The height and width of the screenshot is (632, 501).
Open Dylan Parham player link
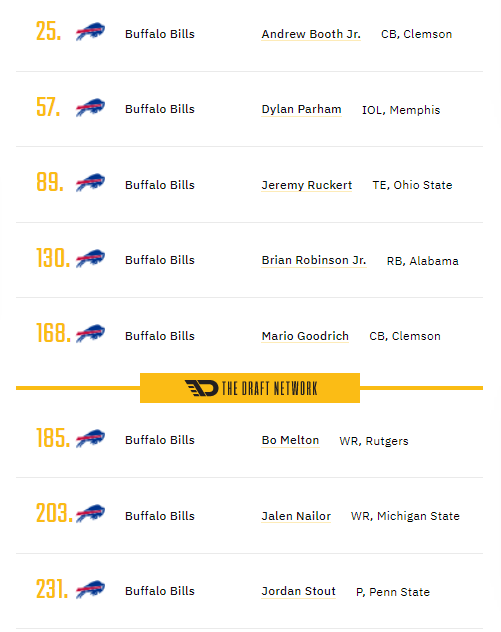301,110
